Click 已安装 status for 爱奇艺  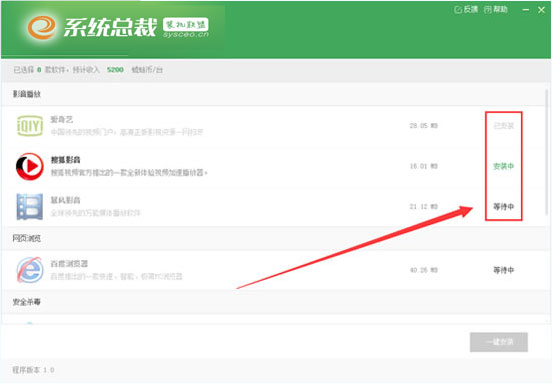tap(504, 126)
